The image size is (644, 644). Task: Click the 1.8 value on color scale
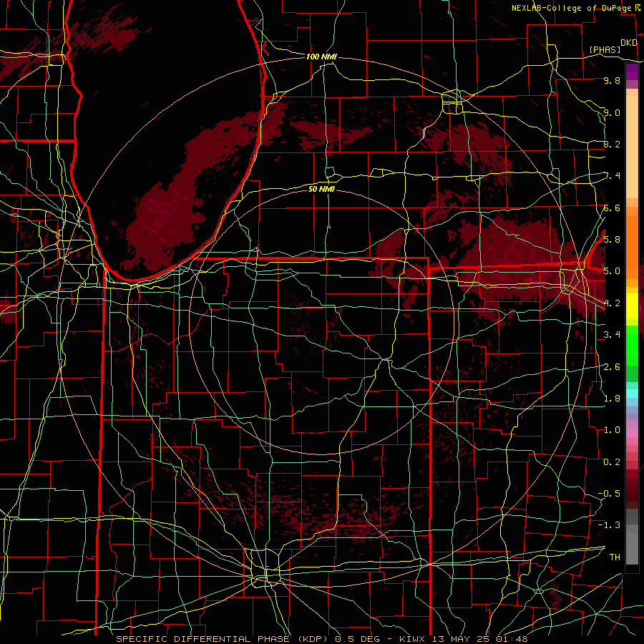click(612, 398)
